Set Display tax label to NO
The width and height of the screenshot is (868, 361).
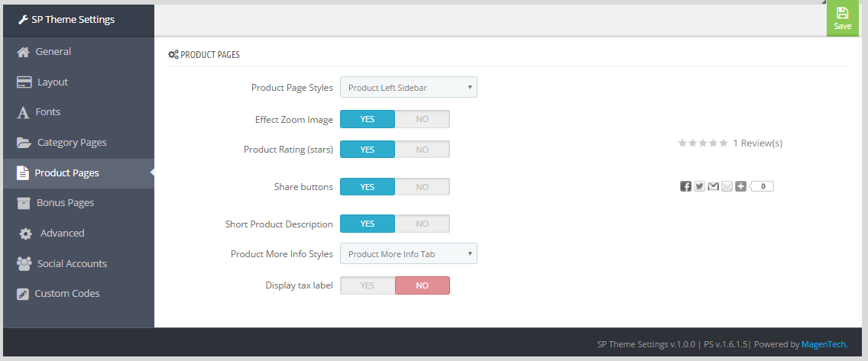click(423, 285)
